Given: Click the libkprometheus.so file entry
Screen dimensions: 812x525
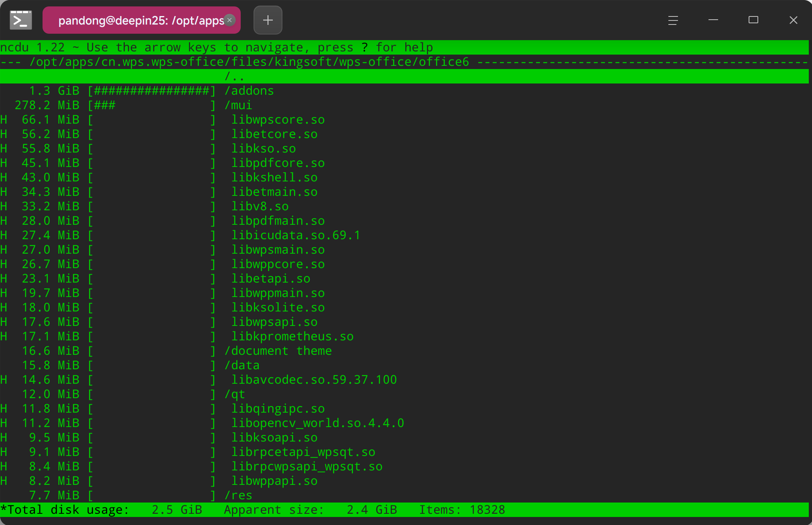Looking at the screenshot, I should 292,336.
